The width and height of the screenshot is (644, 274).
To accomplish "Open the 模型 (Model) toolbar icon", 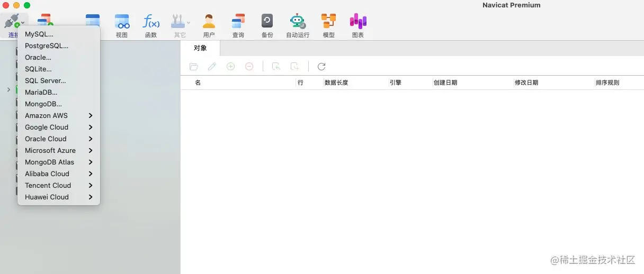I will point(329,21).
